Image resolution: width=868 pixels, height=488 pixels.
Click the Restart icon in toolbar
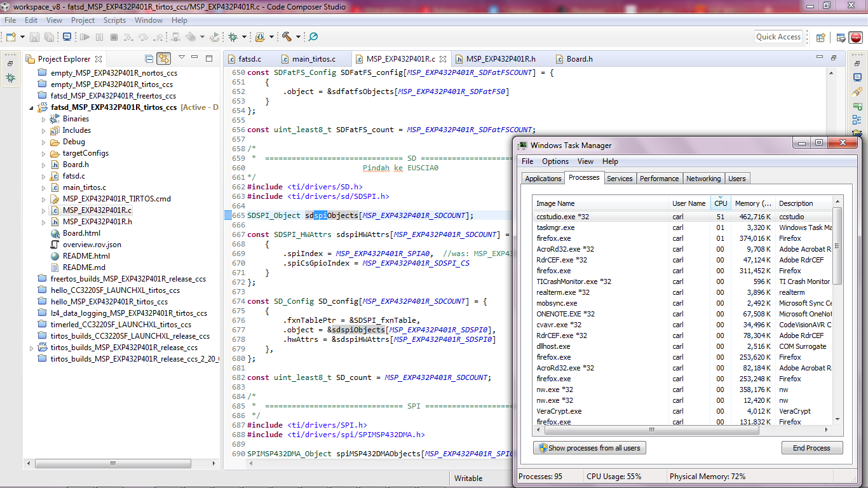[x=215, y=37]
